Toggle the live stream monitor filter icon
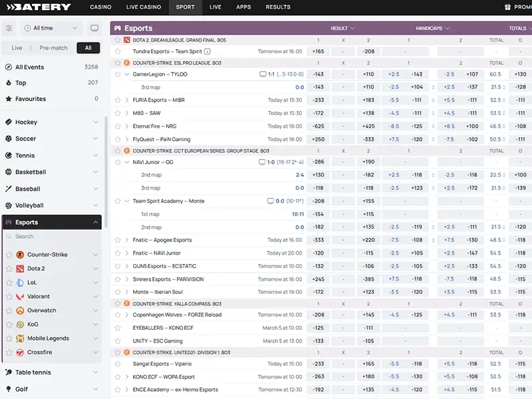 pyautogui.click(x=94, y=28)
